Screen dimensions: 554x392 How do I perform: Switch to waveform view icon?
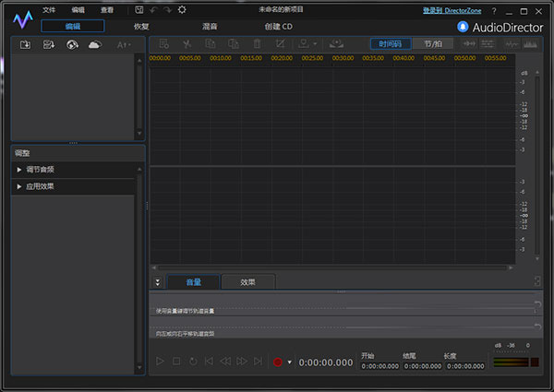coord(512,44)
